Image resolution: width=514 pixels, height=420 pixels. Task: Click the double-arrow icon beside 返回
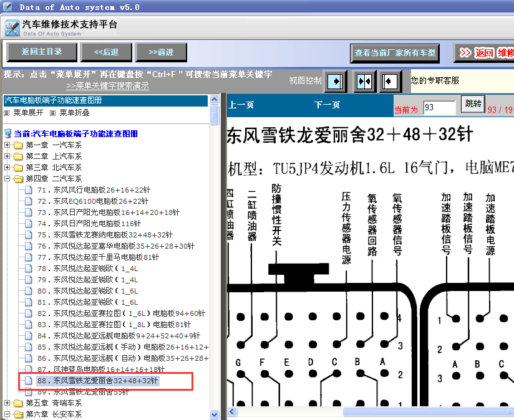click(x=465, y=53)
